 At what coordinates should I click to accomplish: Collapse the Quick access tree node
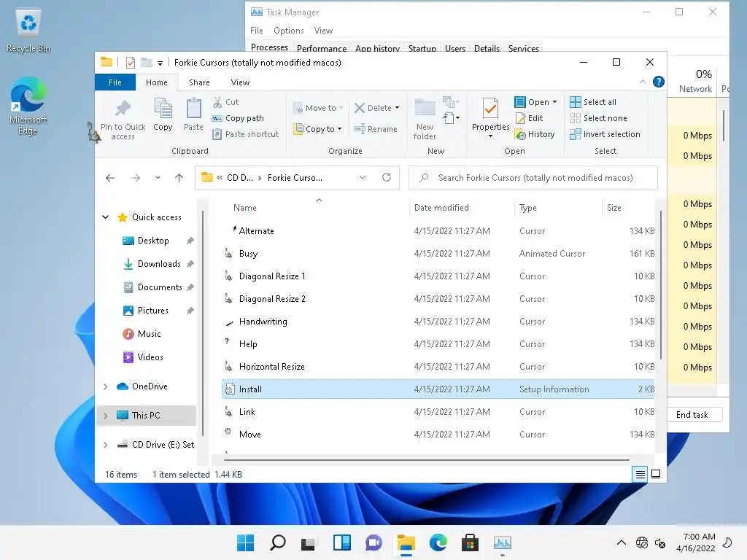tap(105, 217)
